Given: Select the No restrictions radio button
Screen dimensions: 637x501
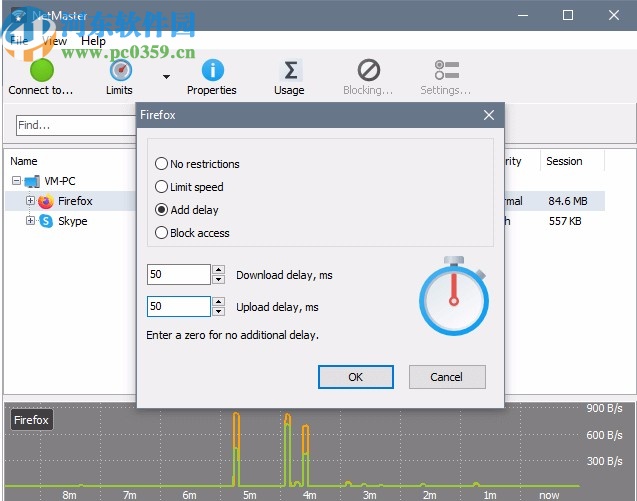Looking at the screenshot, I should click(x=161, y=164).
